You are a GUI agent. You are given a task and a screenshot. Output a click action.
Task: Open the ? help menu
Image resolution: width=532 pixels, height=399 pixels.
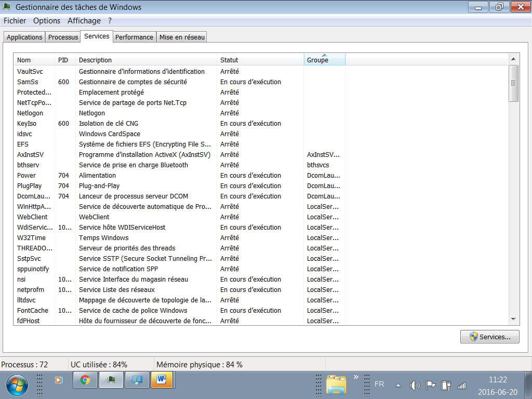click(x=110, y=21)
